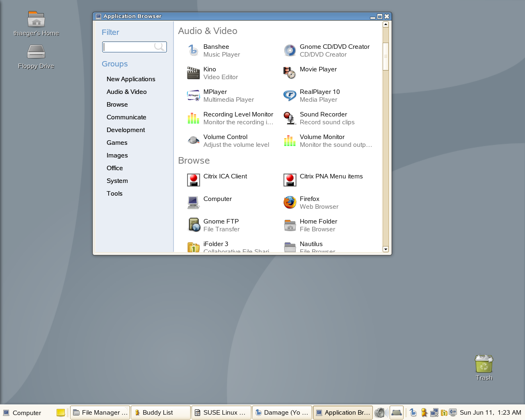The width and height of the screenshot is (525, 420).
Task: Click display resolution tray icon
Action: (x=453, y=412)
